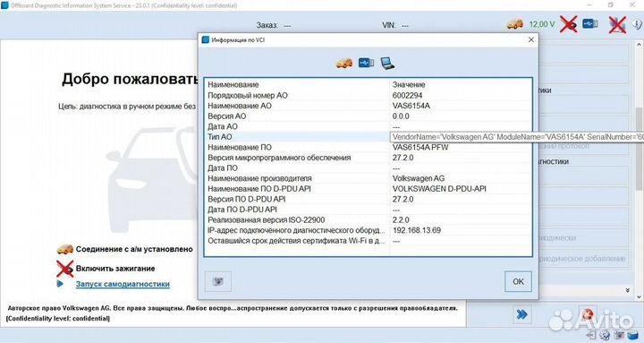
Task: Click the VIN field in the top bar
Action: coord(395,25)
